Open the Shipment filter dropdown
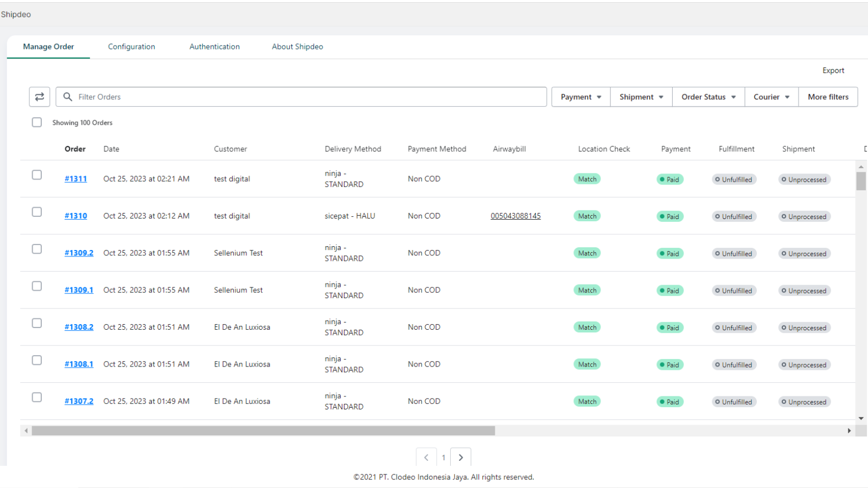The image size is (868, 488). [641, 97]
